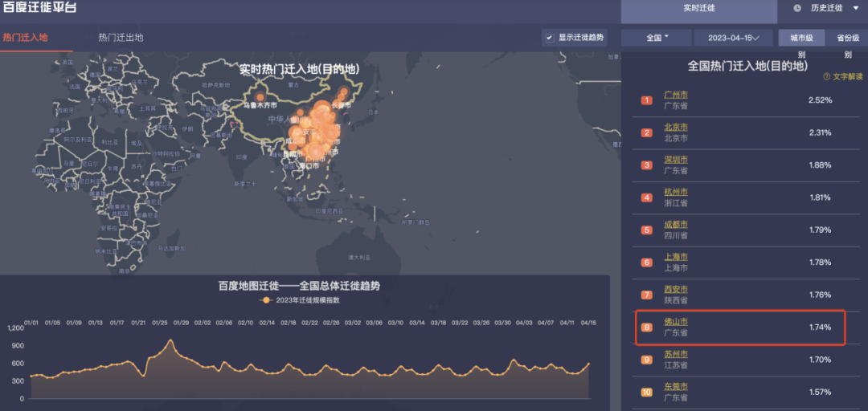This screenshot has width=868, height=411.
Task: Click the 04/15 date label on the chart
Action: click(x=588, y=323)
